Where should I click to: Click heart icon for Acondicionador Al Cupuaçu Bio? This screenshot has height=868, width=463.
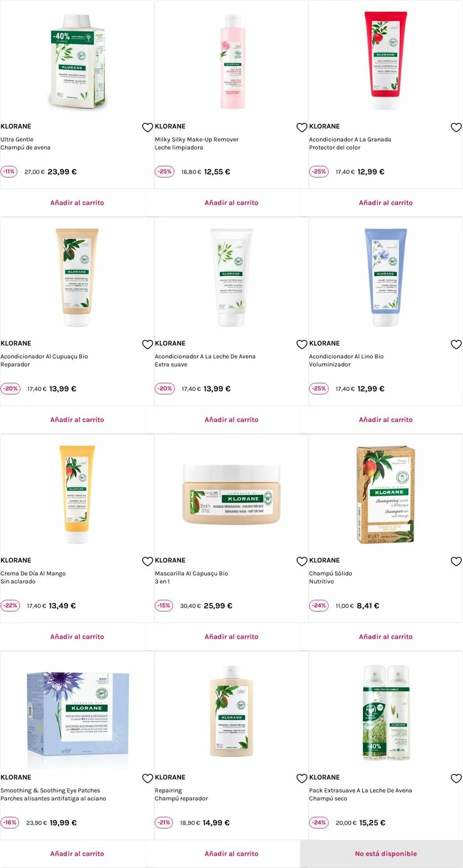147,344
